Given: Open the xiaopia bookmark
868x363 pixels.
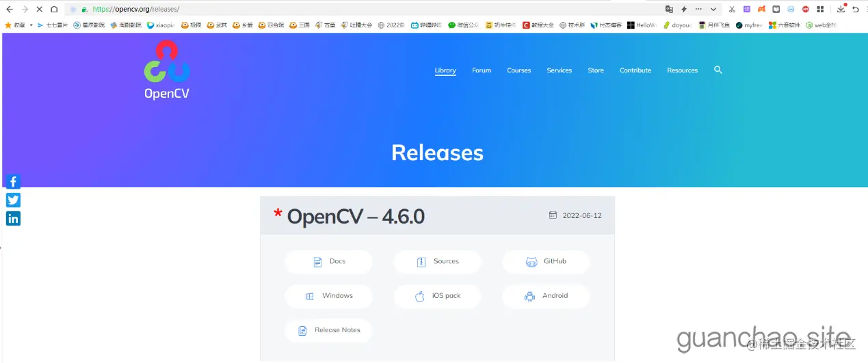Looking at the screenshot, I should [x=161, y=25].
